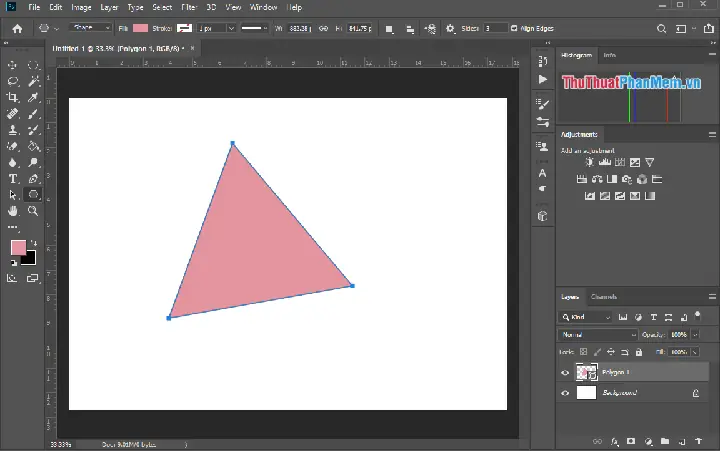Select the Brush tool
The width and height of the screenshot is (720, 451).
click(33, 113)
